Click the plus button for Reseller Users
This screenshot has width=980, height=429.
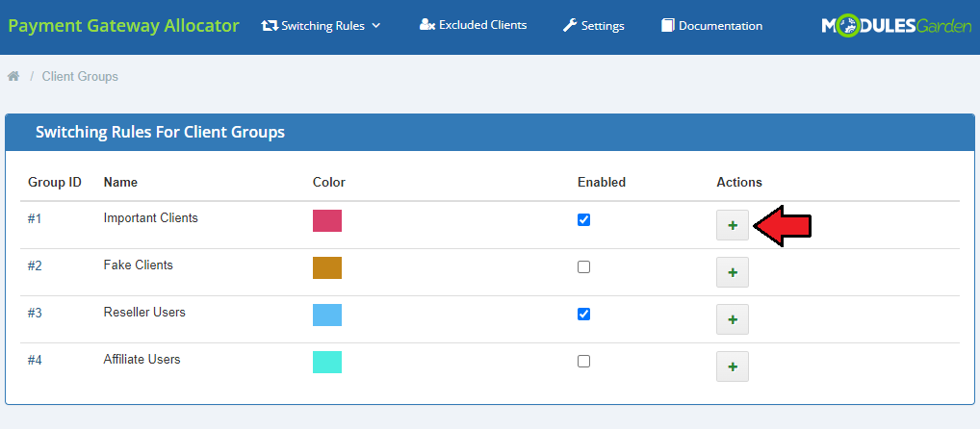tap(733, 319)
